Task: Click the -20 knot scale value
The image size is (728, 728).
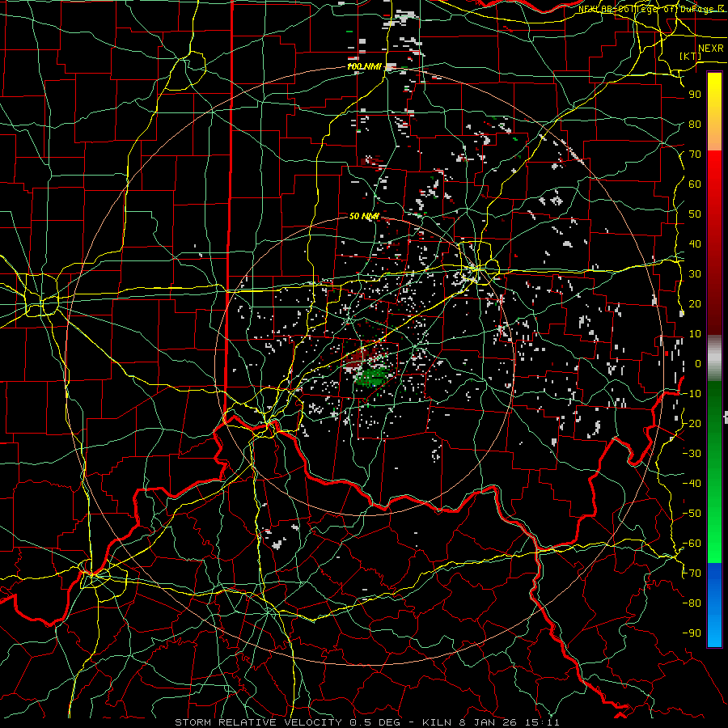Action: 692,423
